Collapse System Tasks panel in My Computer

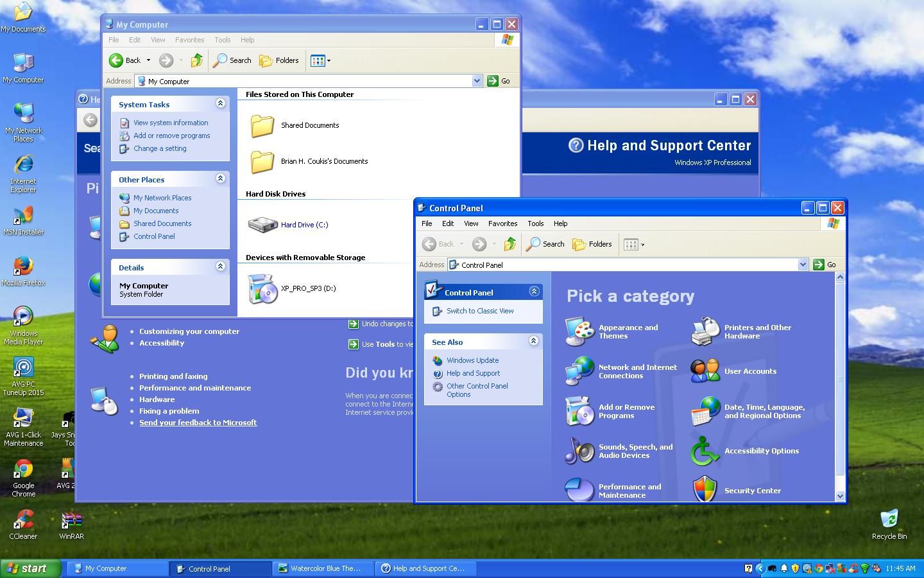tap(220, 103)
